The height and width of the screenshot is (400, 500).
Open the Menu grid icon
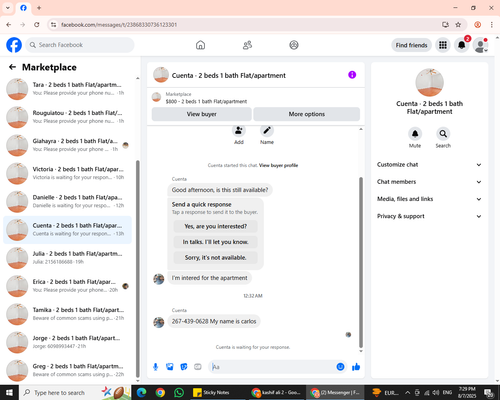pos(443,45)
